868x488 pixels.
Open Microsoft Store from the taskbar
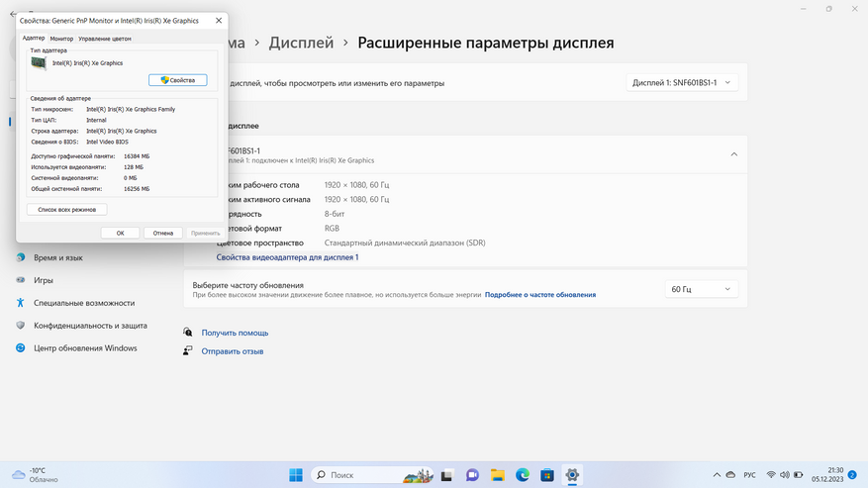547,475
